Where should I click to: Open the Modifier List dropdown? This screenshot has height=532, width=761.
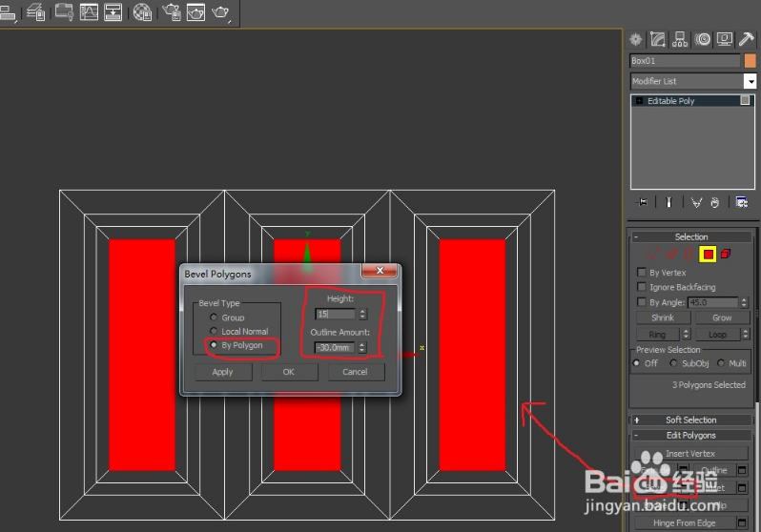point(750,81)
